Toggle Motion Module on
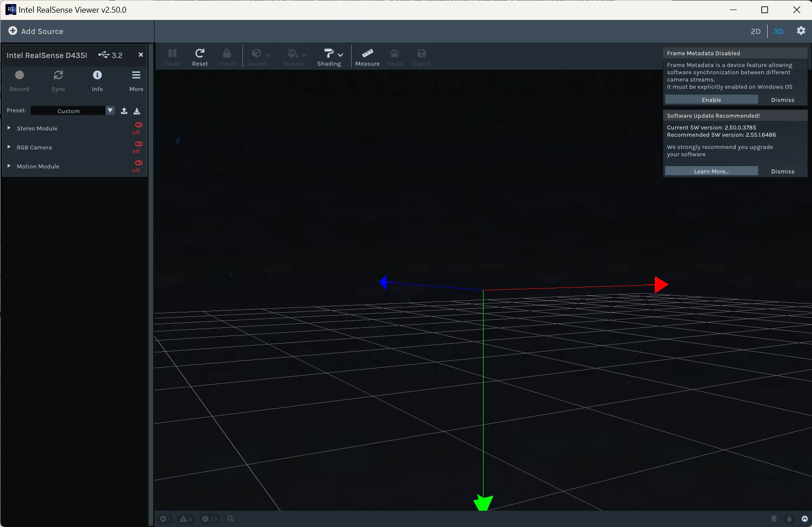 [138, 166]
